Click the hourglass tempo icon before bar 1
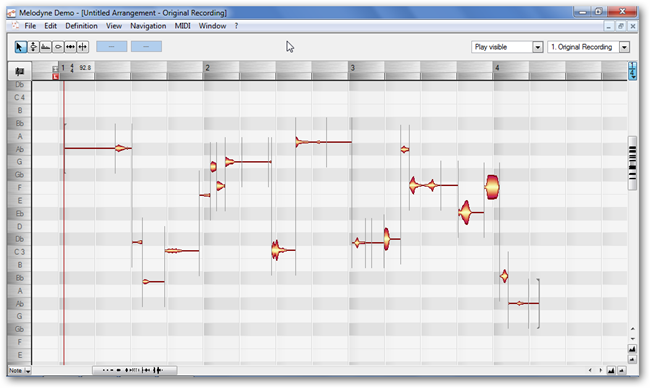The image size is (650, 388). 55,69
